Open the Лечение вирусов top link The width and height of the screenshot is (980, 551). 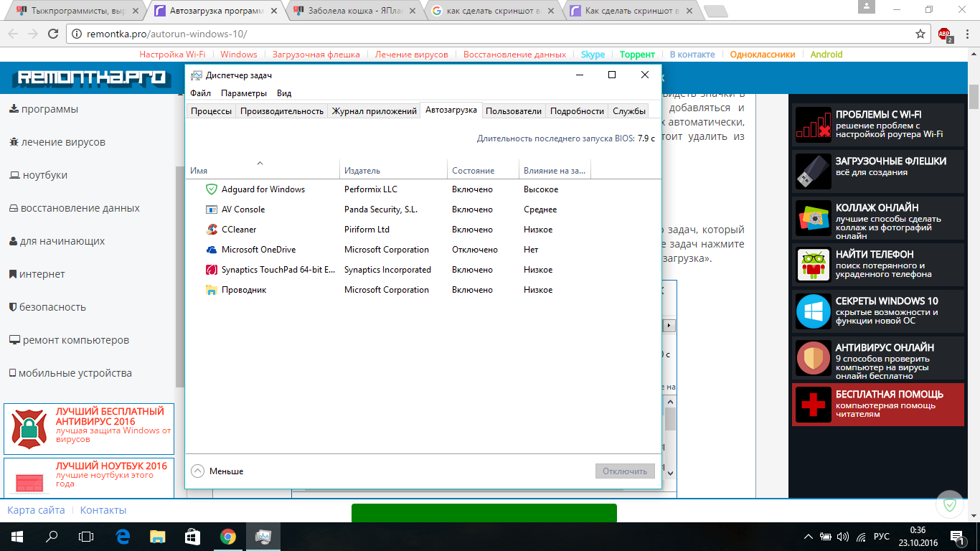(x=411, y=55)
